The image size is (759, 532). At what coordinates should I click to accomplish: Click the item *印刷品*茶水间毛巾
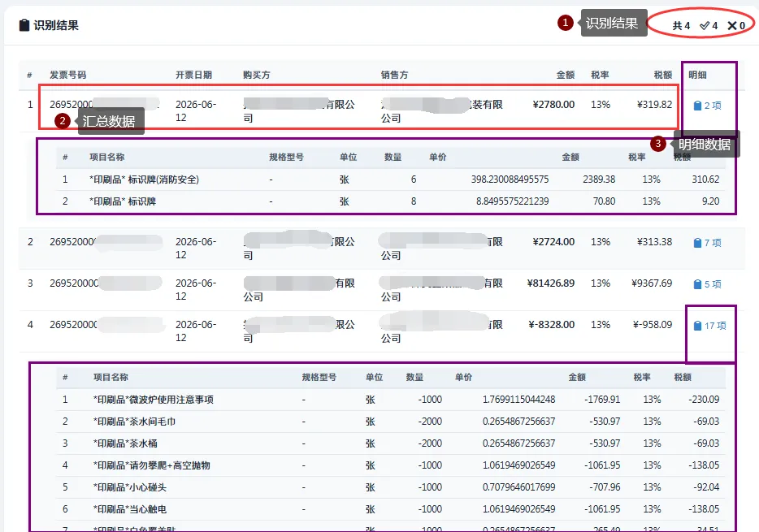coord(134,422)
